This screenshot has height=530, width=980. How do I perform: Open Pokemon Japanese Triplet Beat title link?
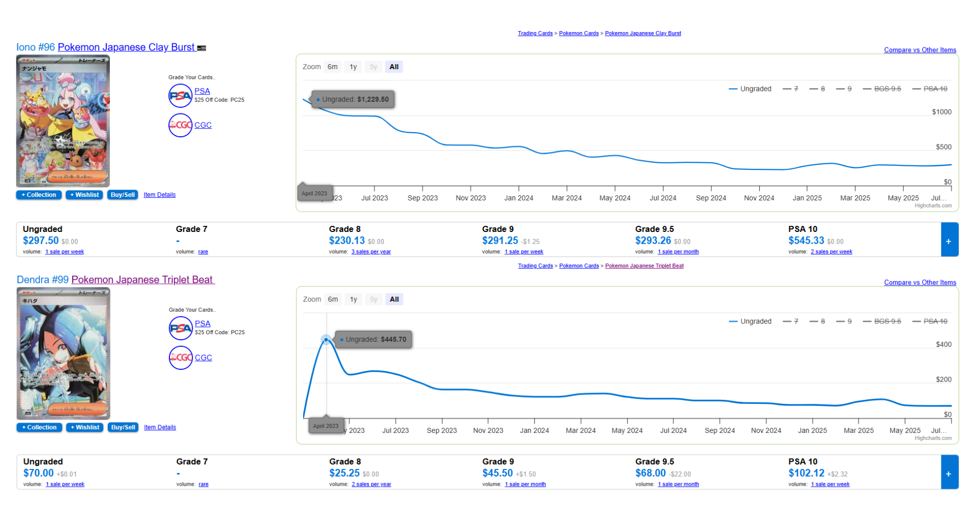(x=143, y=280)
